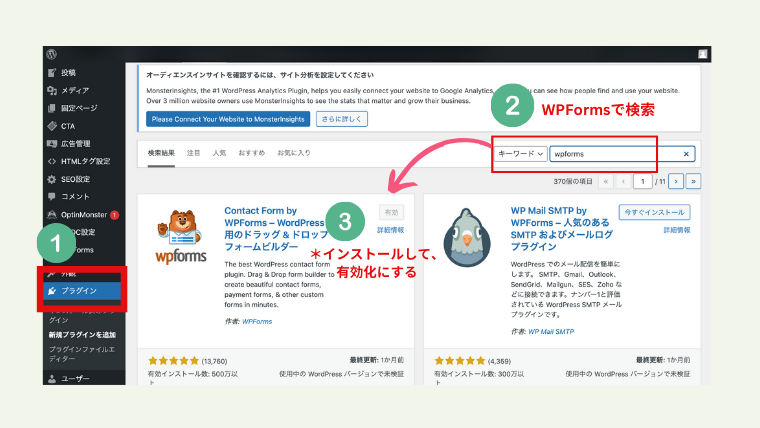The image size is (760, 428).
Task: Click the WordPress logo in admin bar
Action: (50, 53)
